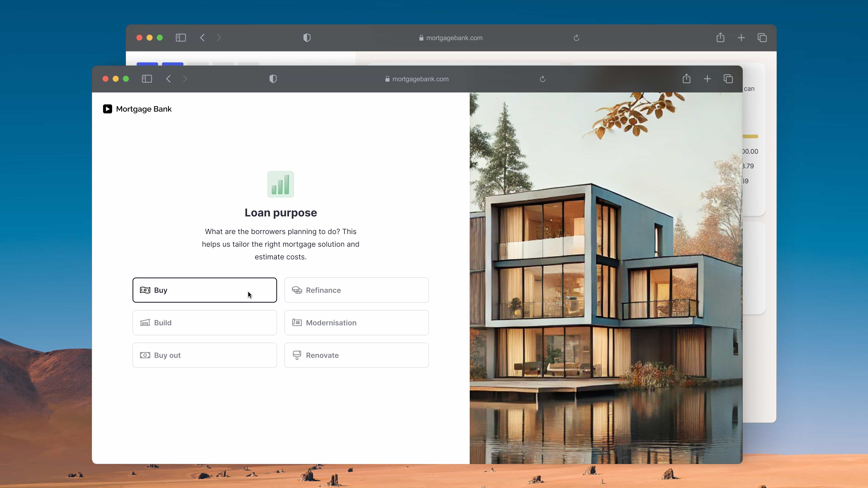Show tab overview in the front window

[x=728, y=79]
